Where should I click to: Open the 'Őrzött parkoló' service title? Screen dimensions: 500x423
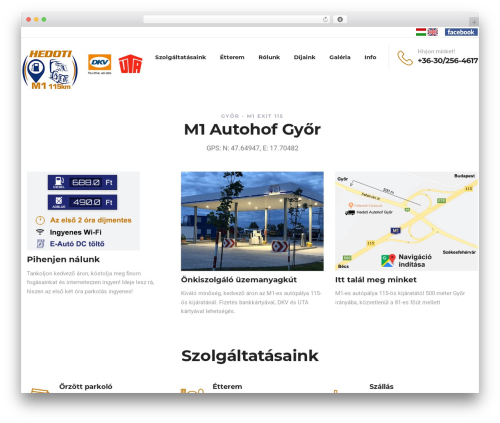pos(86,387)
